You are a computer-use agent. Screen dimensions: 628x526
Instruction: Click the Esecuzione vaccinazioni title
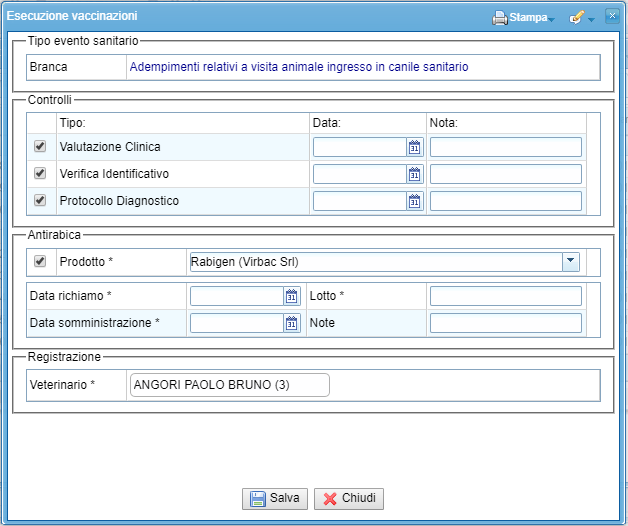72,16
